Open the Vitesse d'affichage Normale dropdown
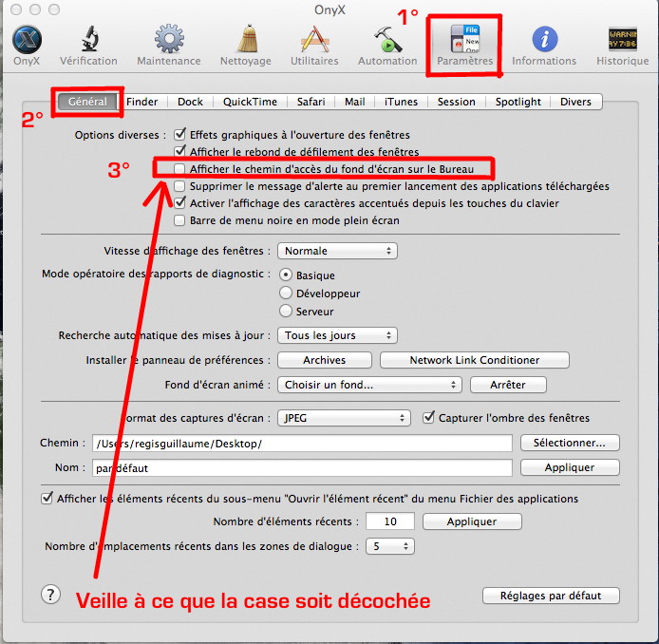Screen dimensions: 659x644 click(x=337, y=251)
